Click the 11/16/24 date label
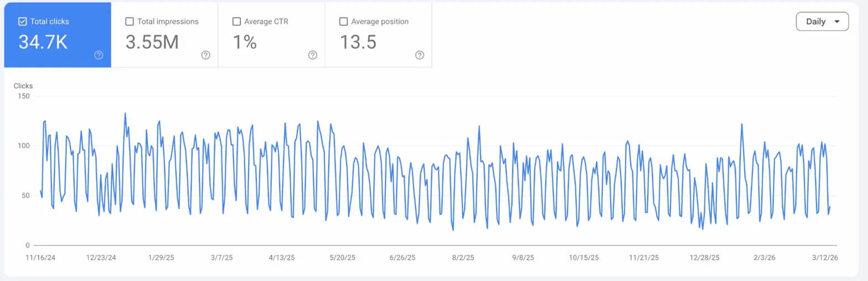 pyautogui.click(x=41, y=258)
